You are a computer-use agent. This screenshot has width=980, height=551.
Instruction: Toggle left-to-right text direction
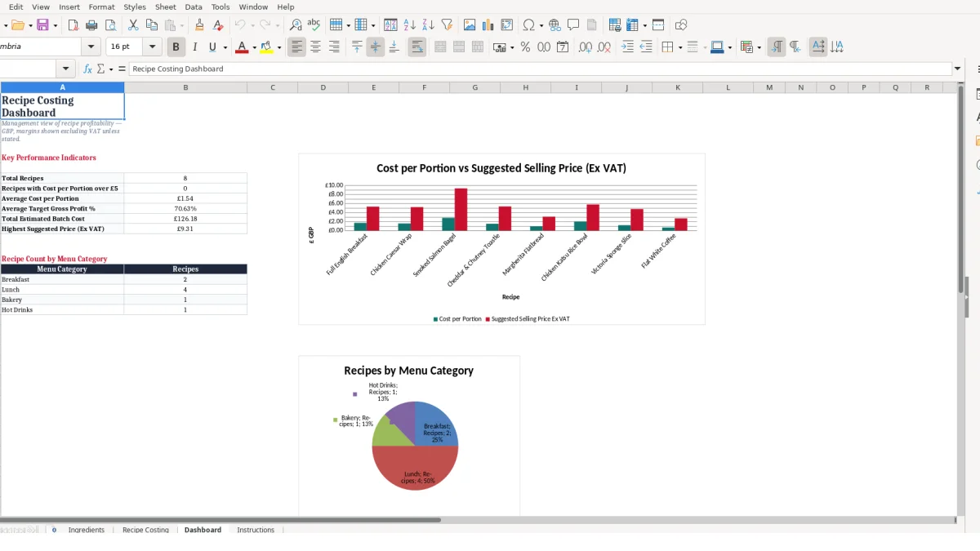tap(777, 47)
